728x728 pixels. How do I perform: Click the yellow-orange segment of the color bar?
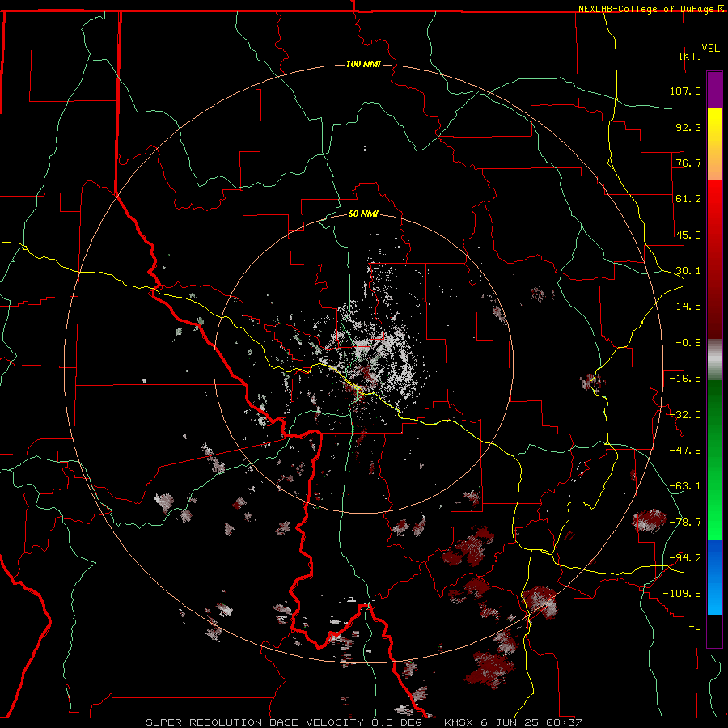click(714, 144)
